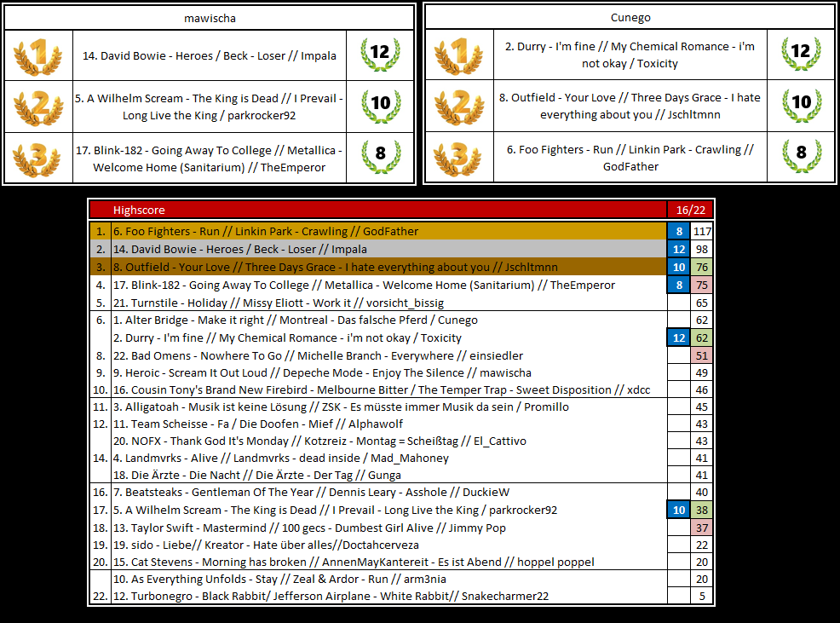This screenshot has height=623, width=840.
Task: Click the second-place medal in Cunego's table
Action: click(x=459, y=107)
